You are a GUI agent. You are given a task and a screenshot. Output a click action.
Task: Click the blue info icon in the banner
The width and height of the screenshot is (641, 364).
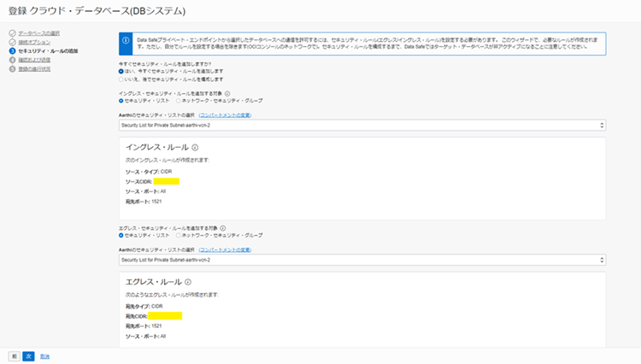click(x=127, y=39)
